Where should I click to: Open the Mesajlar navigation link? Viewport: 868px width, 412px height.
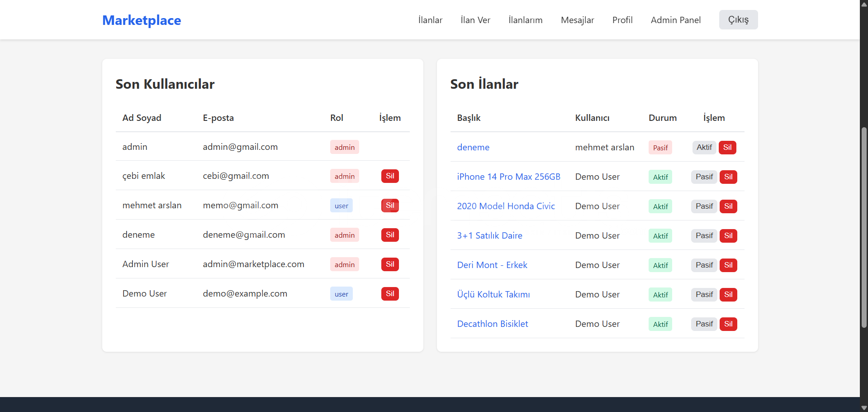pos(577,20)
